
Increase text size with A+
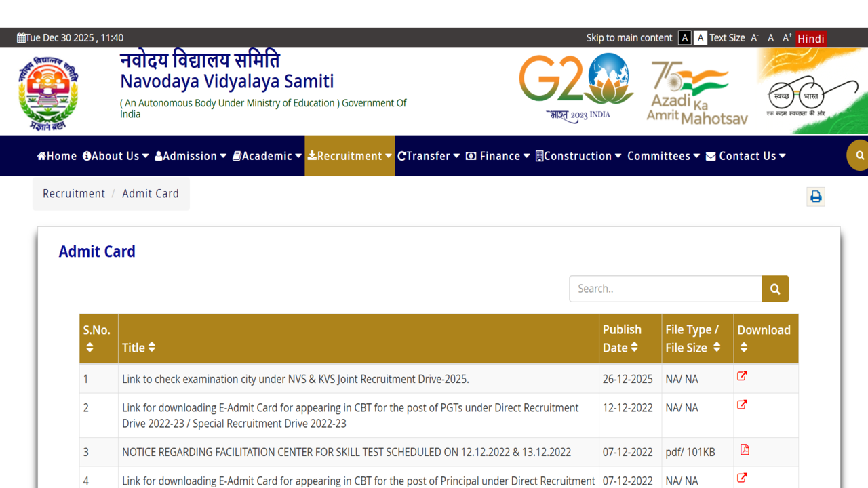787,38
